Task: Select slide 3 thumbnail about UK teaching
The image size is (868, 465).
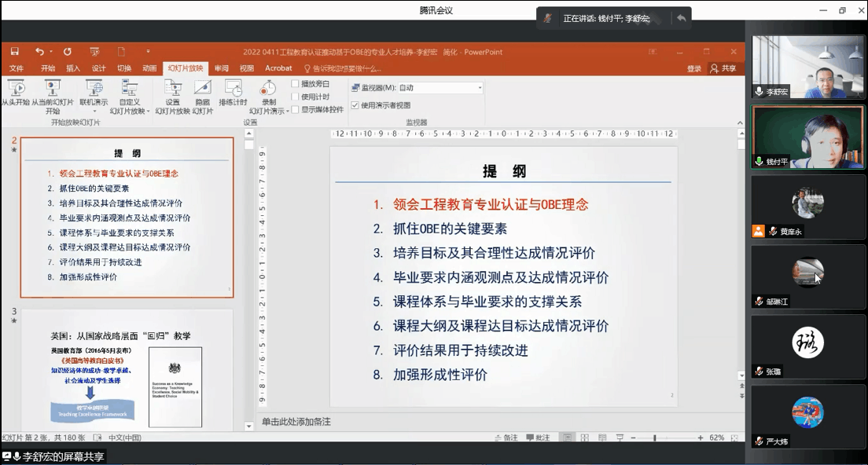Action: point(127,371)
